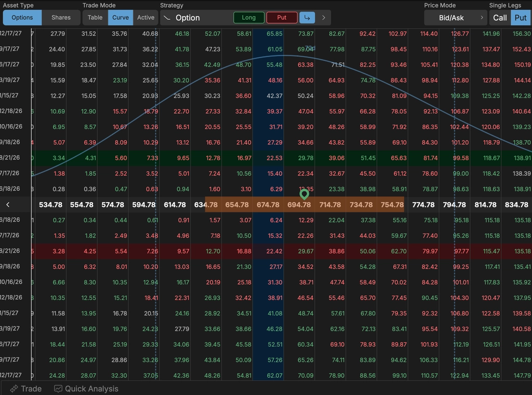This screenshot has width=532, height=395.
Task: Expand the strategy chevron arrow
Action: click(324, 18)
